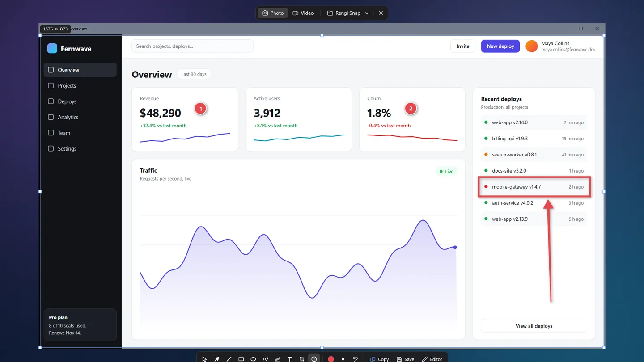
Task: Undo the last annotation
Action: coord(355,359)
